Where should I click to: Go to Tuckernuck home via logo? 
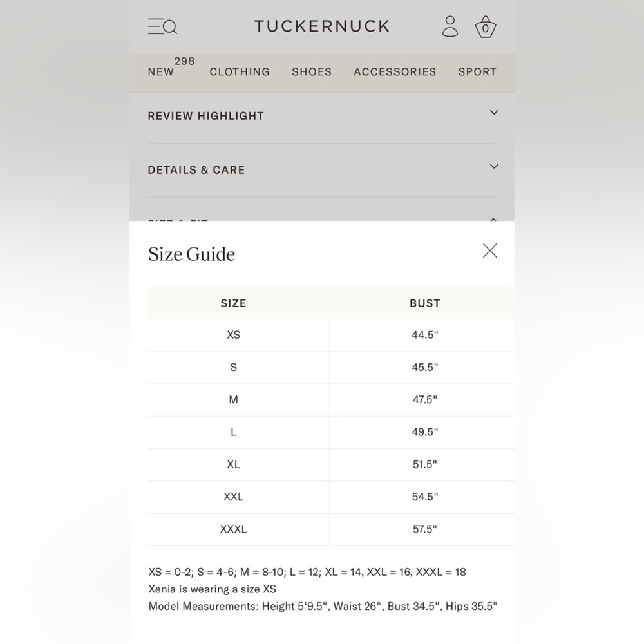[x=322, y=26]
